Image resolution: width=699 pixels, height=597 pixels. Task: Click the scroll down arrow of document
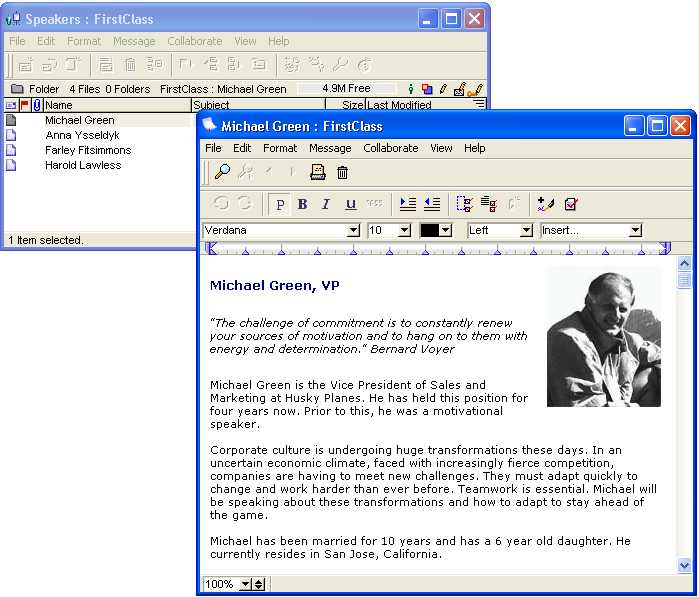click(685, 565)
